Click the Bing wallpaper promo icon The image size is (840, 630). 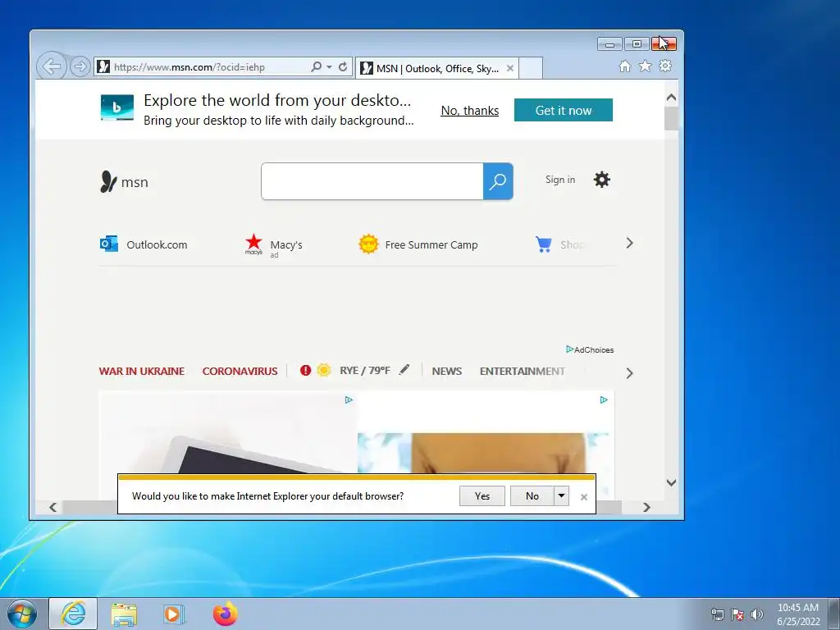[117, 107]
